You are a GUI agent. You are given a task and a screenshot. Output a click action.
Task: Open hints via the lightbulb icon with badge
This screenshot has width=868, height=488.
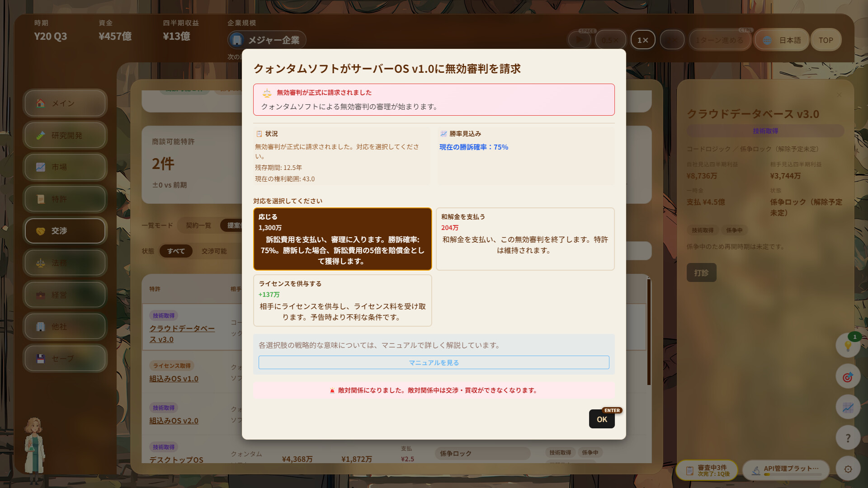(848, 346)
